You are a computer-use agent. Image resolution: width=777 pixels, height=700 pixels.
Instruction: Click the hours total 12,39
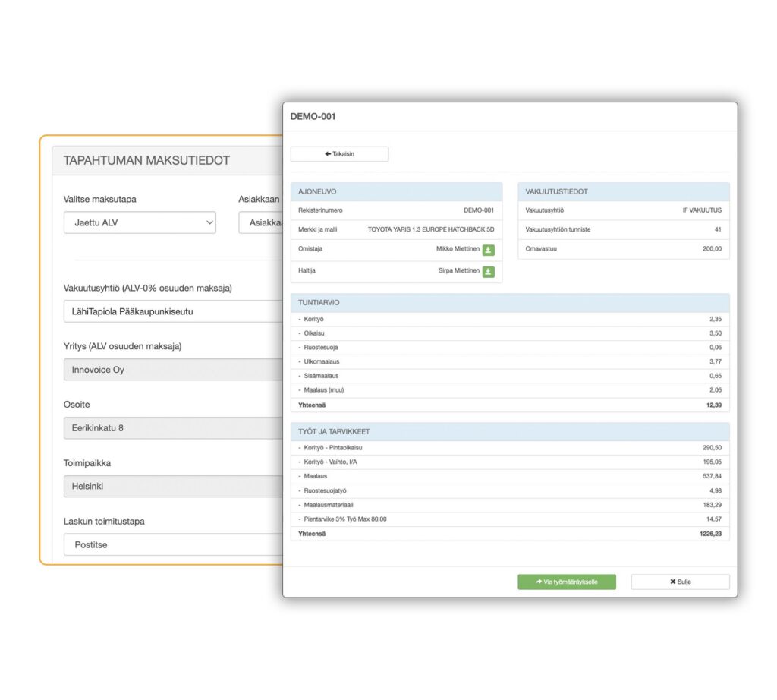click(713, 405)
